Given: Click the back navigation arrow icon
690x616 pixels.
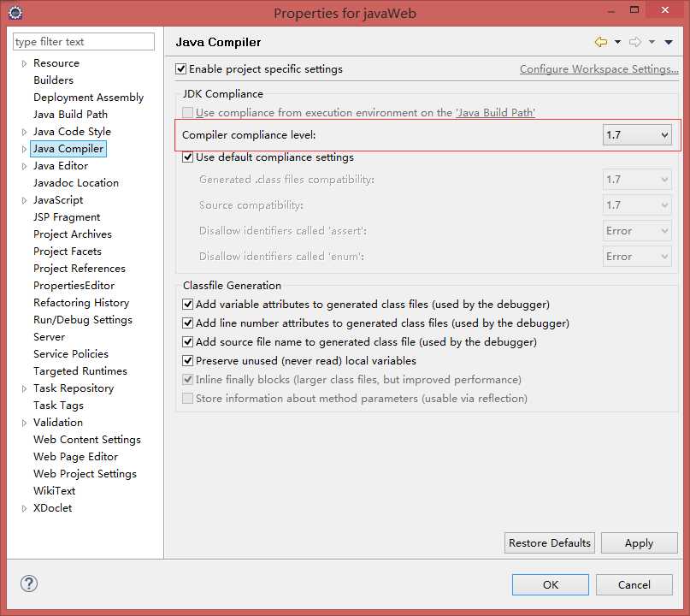Looking at the screenshot, I should (601, 42).
